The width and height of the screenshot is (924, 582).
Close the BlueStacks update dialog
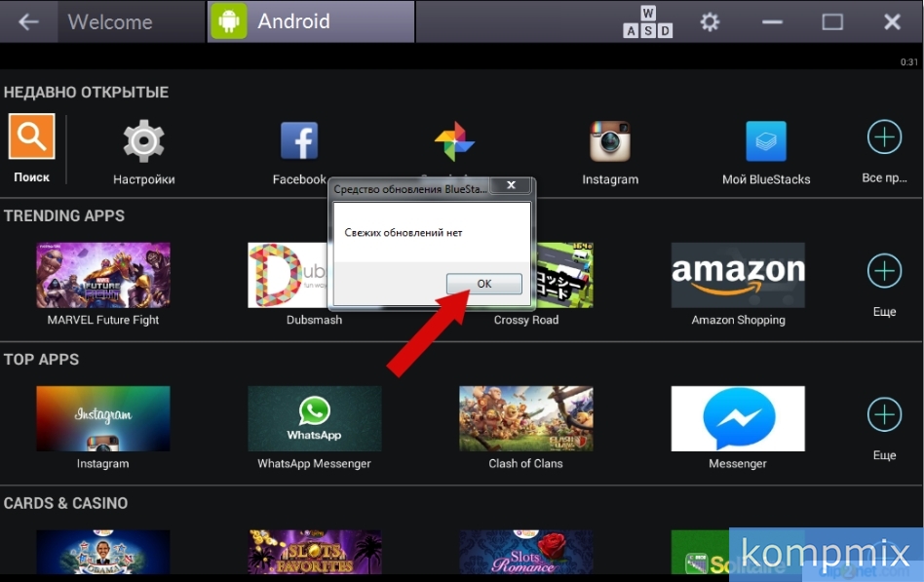click(x=511, y=185)
